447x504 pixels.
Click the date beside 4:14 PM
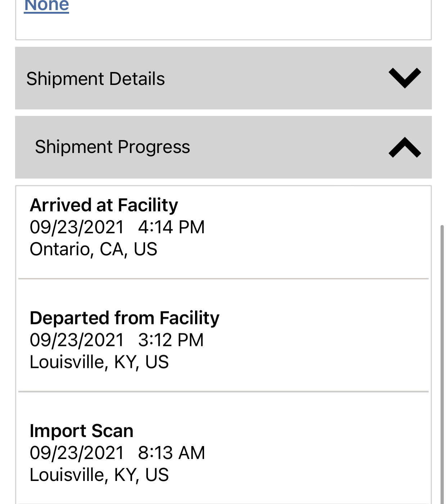[77, 227]
